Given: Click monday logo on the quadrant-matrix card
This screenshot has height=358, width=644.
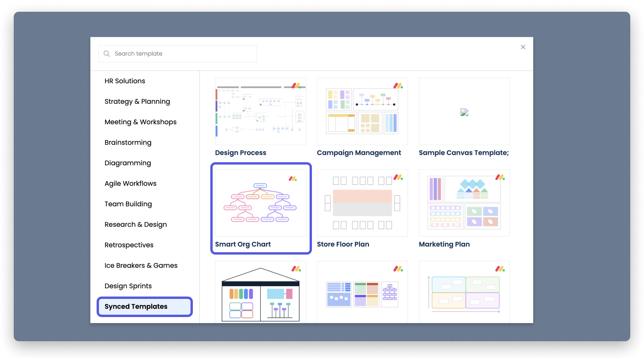Looking at the screenshot, I should tap(500, 269).
